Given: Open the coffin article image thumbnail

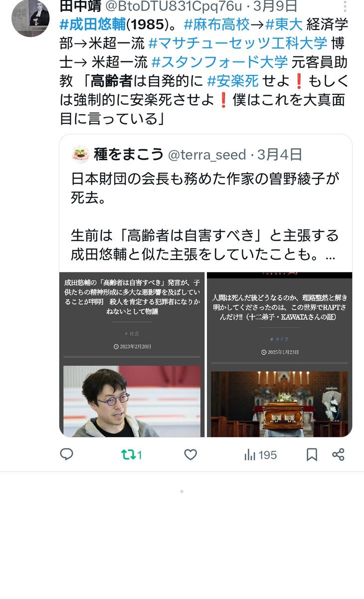Looking at the screenshot, I should pyautogui.click(x=280, y=354).
